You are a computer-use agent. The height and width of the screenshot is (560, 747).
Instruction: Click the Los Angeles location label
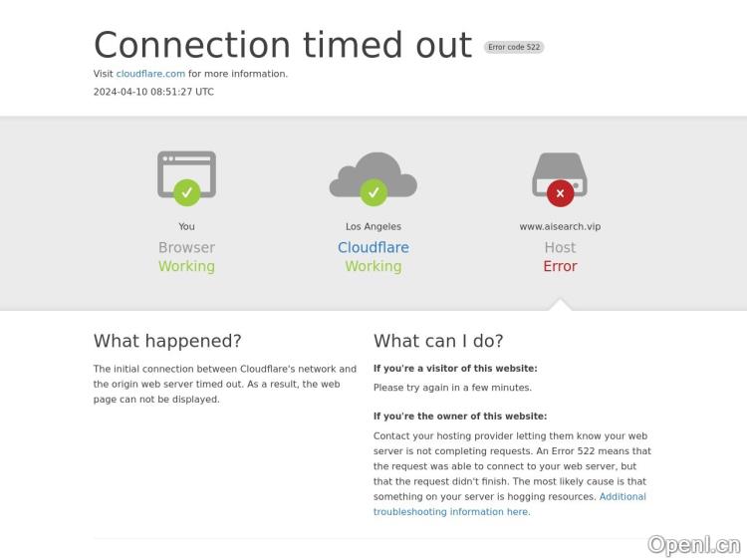point(373,227)
